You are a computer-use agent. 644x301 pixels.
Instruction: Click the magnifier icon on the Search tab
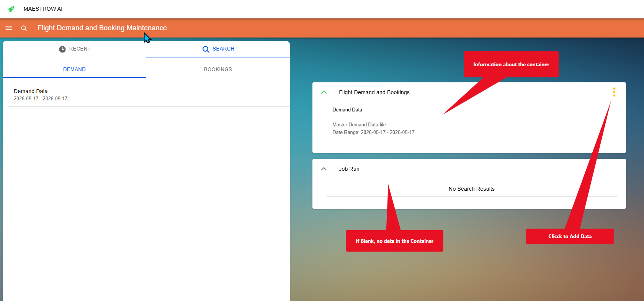coord(206,49)
